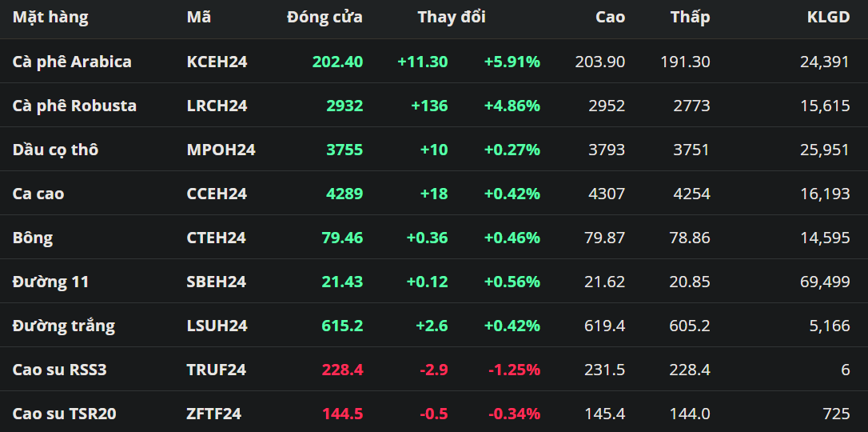Click contract code KCEH24
This screenshot has width=868, height=432.
pyautogui.click(x=217, y=62)
